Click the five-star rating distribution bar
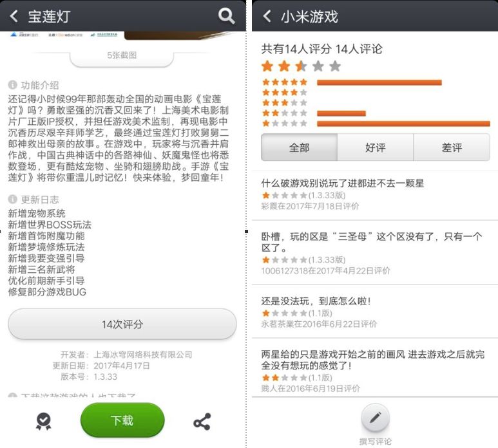498x448 pixels. click(x=379, y=82)
